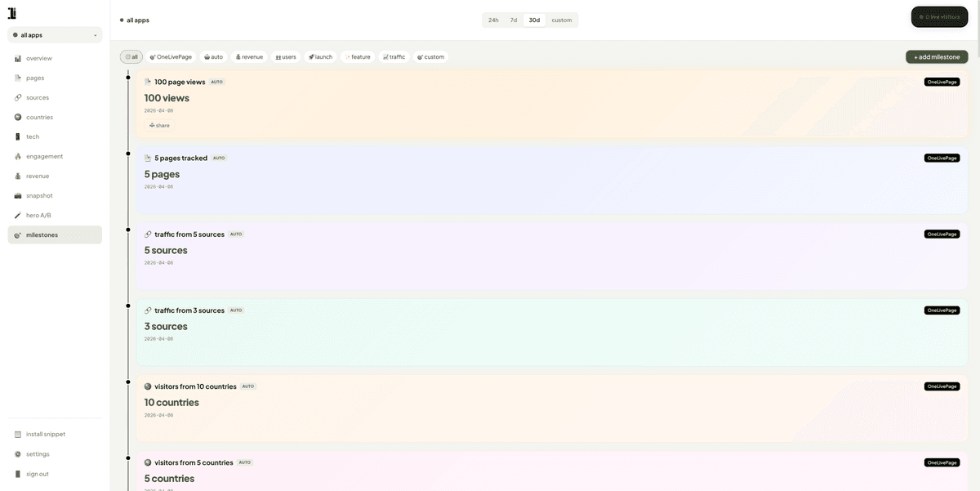Select the 7d time range
This screenshot has width=980, height=491.
(514, 20)
